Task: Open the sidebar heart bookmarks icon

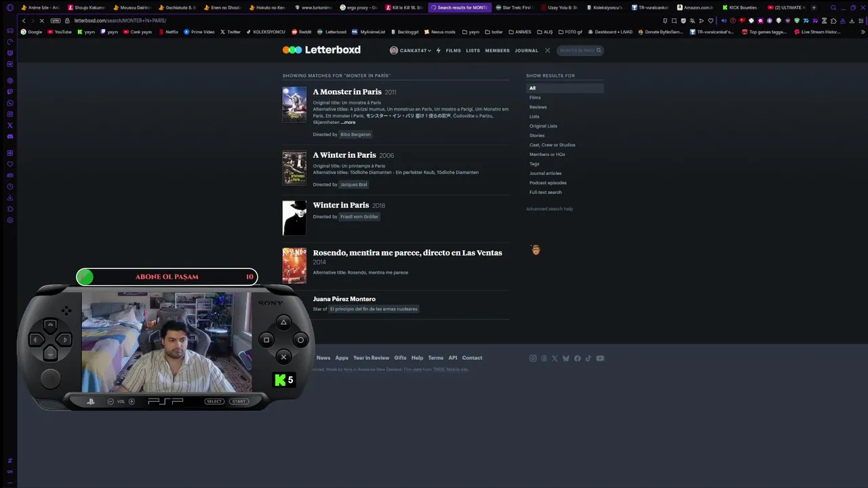Action: coord(9,164)
